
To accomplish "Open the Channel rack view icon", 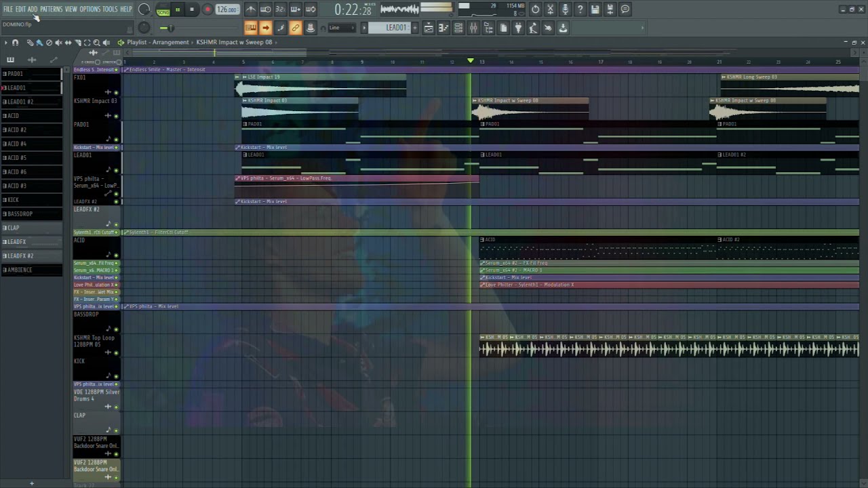I will [x=458, y=28].
